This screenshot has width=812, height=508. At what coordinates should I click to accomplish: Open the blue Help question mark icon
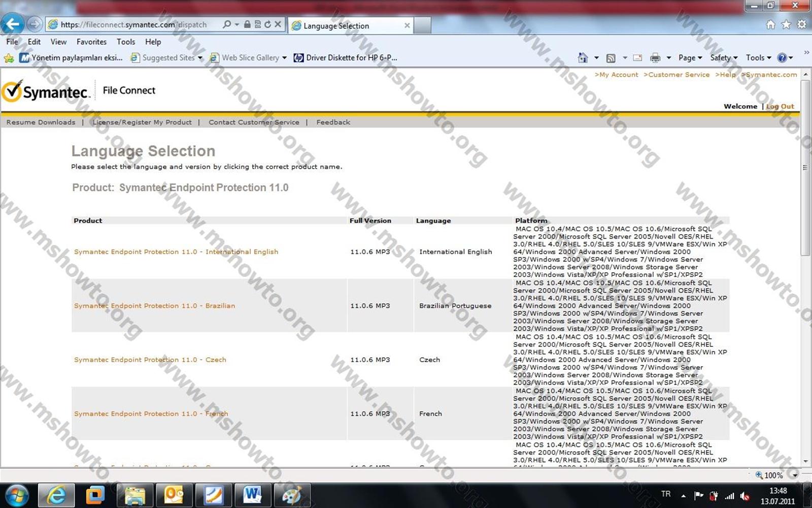point(782,58)
